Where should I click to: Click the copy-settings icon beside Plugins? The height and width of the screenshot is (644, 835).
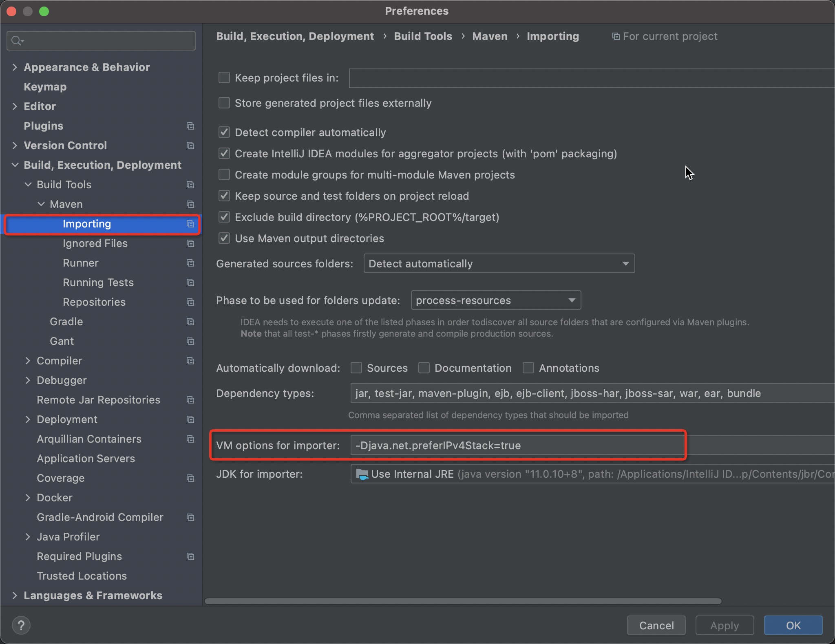190,126
